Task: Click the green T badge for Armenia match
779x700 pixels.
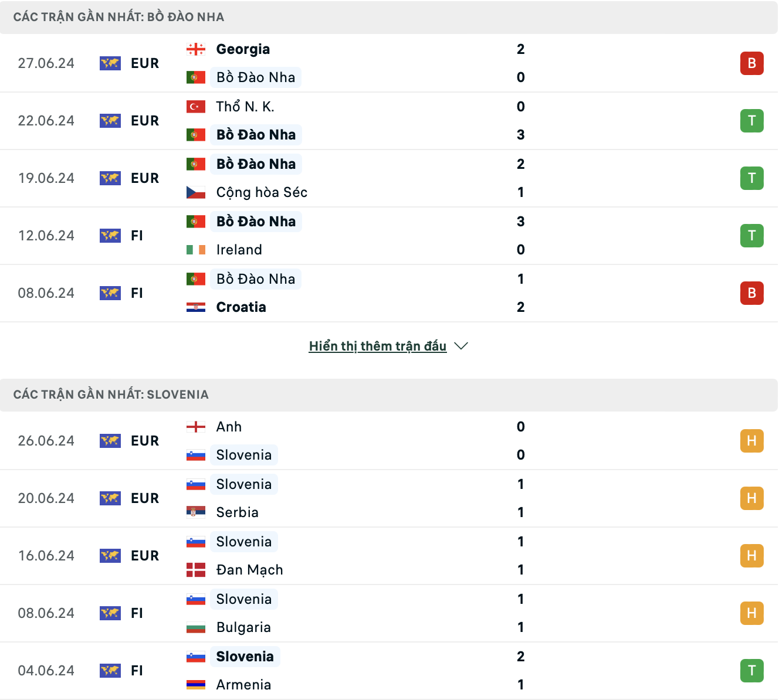Action: tap(751, 671)
